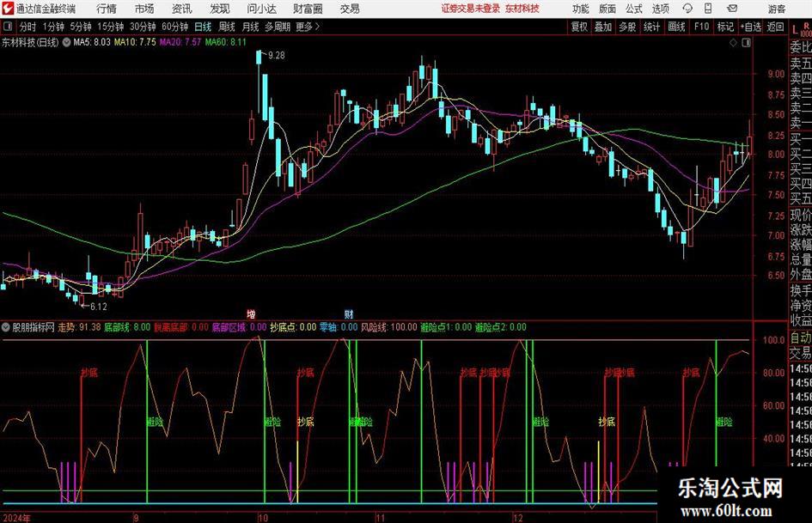The height and width of the screenshot is (523, 812).
Task: Switch to the 60分钟 period tab
Action: tap(175, 27)
